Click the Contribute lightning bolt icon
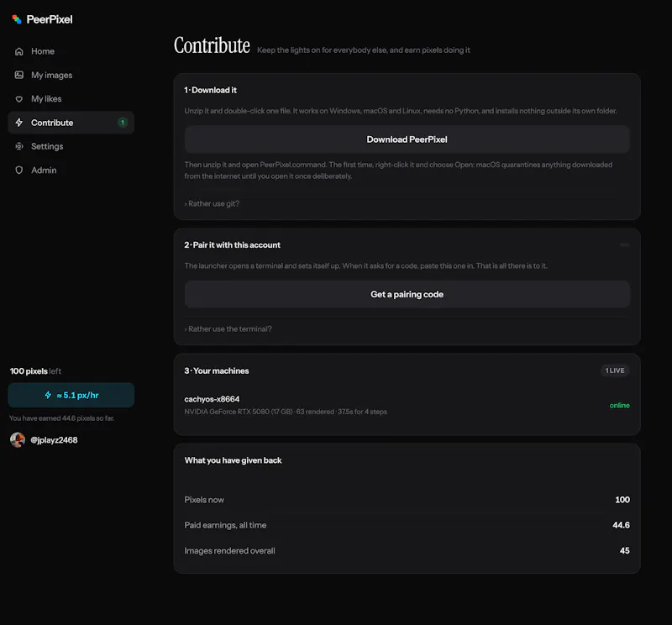The width and height of the screenshot is (672, 625). coord(18,123)
